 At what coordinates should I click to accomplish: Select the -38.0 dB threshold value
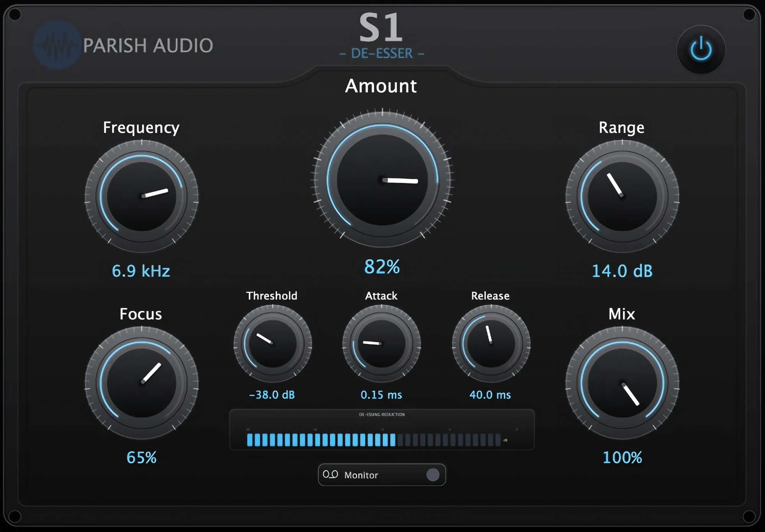tap(272, 395)
